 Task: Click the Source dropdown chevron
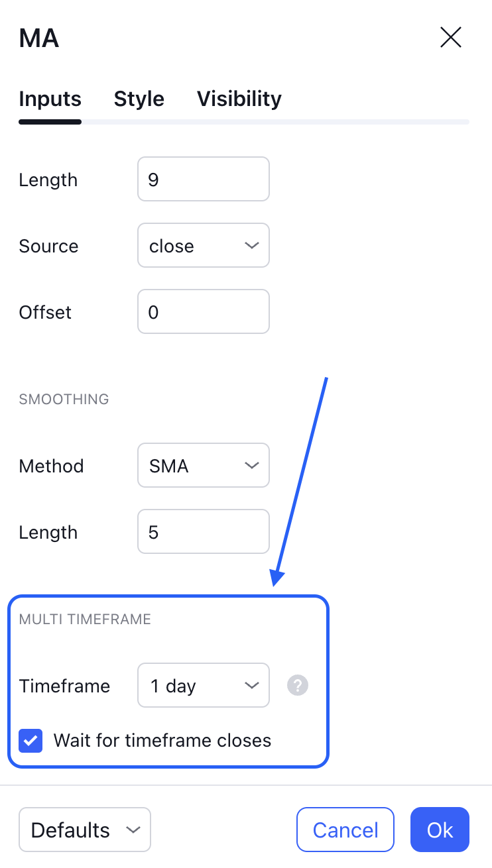(251, 245)
